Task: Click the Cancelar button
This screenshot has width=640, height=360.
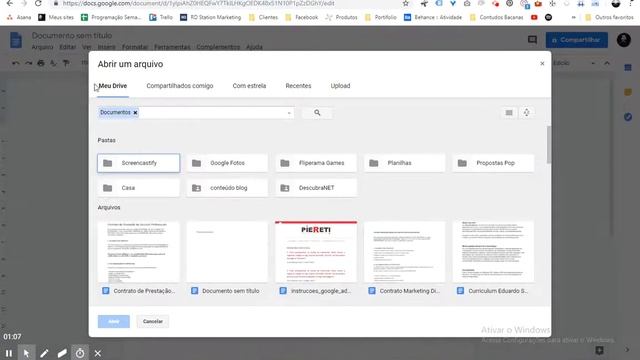Action: tap(153, 321)
